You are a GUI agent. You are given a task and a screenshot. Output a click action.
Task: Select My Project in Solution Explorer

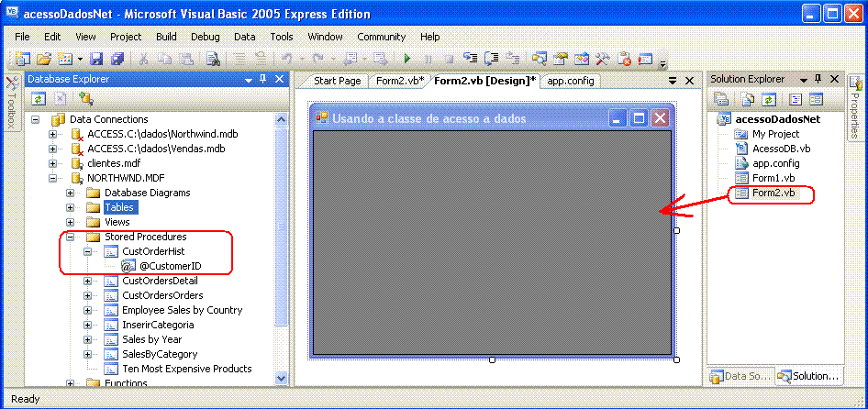775,134
